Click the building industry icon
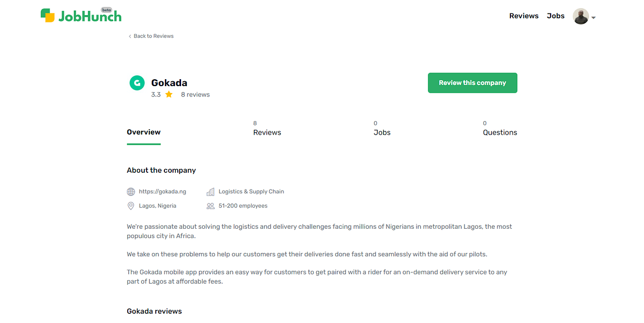644x323 pixels. pyautogui.click(x=210, y=192)
